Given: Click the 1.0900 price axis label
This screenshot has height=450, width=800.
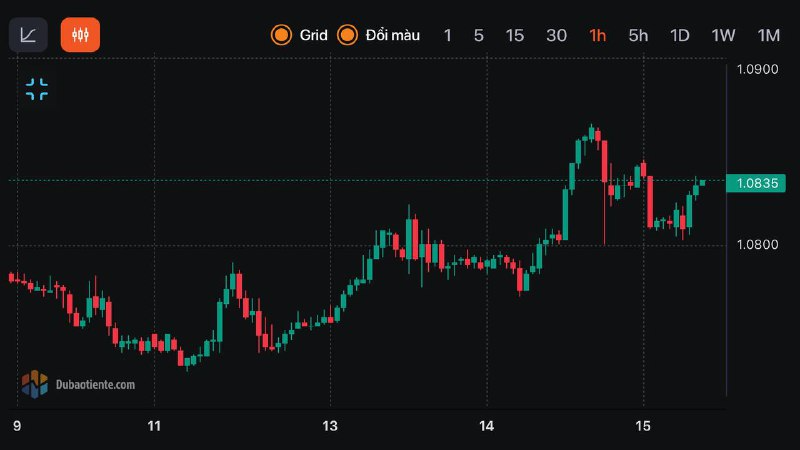Looking at the screenshot, I should point(756,69).
